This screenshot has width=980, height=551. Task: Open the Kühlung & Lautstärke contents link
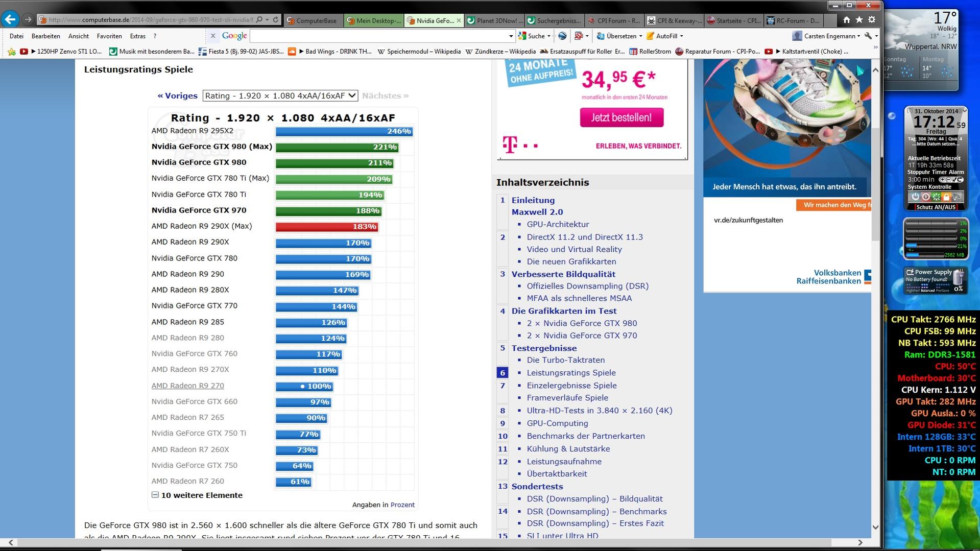[568, 449]
